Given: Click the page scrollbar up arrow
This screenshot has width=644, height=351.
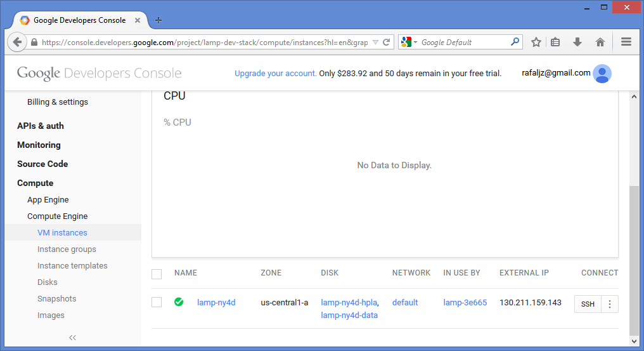Looking at the screenshot, I should click(634, 96).
